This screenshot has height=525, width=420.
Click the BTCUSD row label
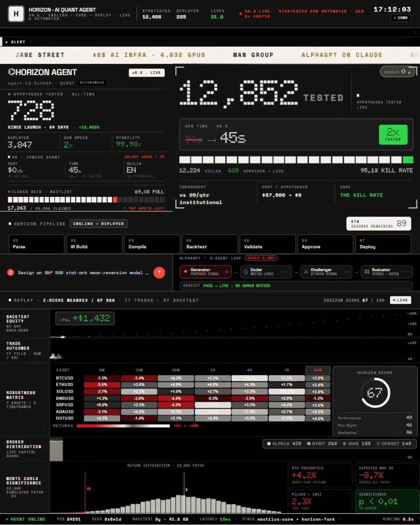65,378
